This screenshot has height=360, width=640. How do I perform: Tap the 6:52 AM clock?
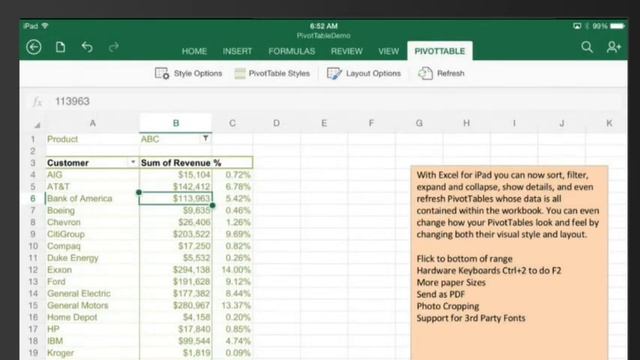tap(323, 26)
